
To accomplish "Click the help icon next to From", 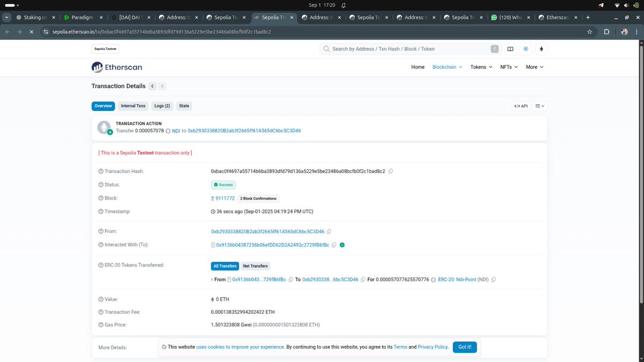I will 100,232.
